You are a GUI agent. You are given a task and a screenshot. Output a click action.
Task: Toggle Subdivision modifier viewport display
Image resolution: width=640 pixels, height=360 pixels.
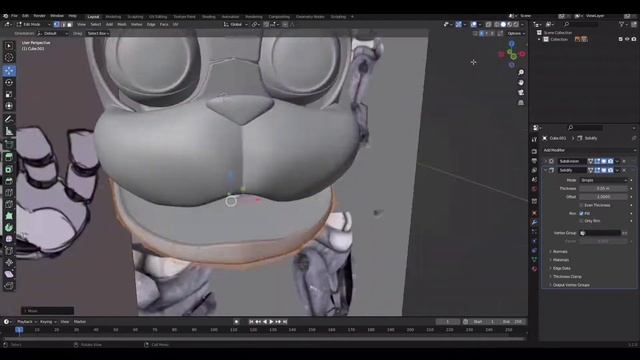[604, 161]
